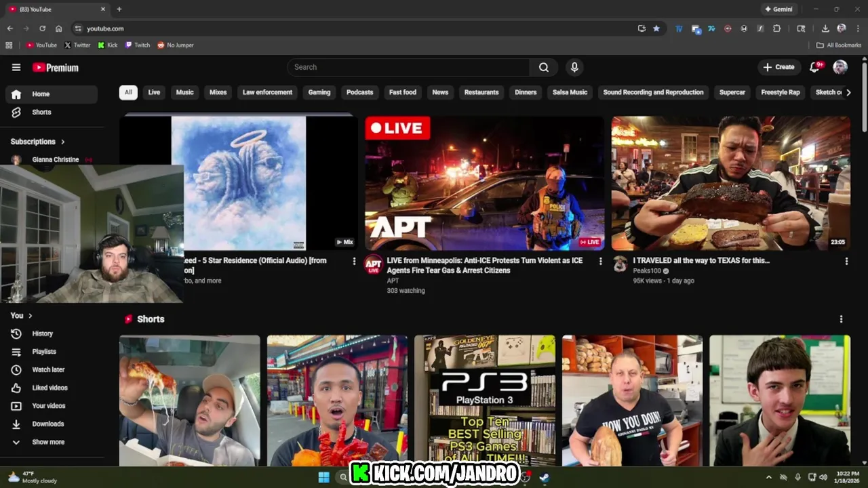The height and width of the screenshot is (488, 868).
Task: Reload the page in the browser
Action: click(x=42, y=28)
